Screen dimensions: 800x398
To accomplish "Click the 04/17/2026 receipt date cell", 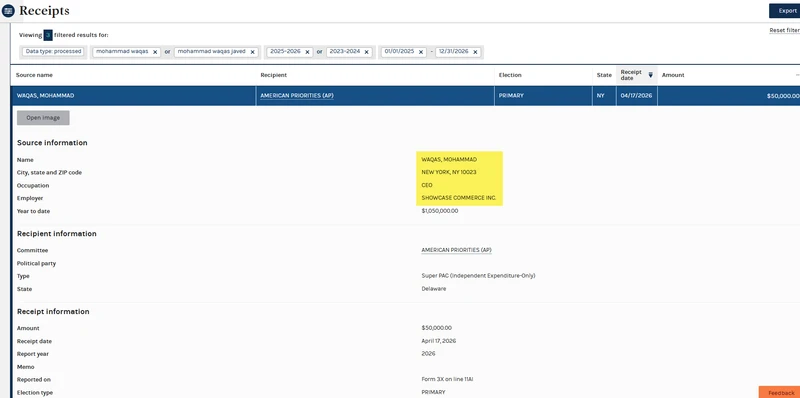I will [636, 96].
